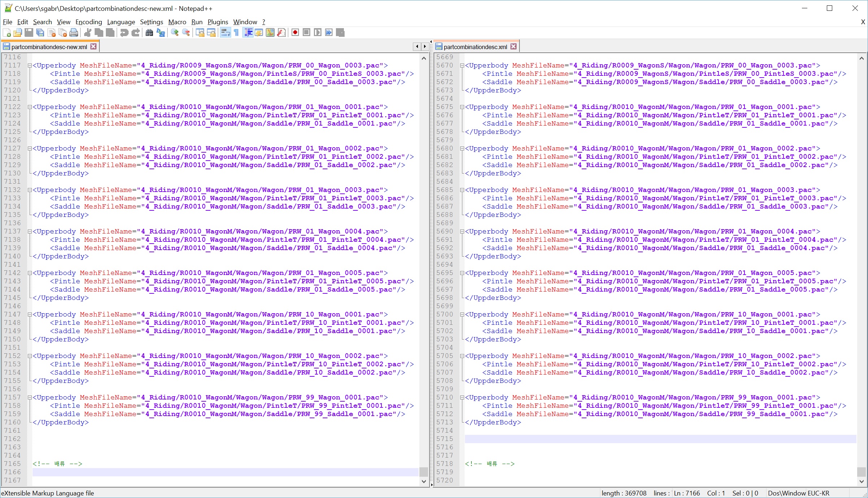Click the Open file toolbar icon
The width and height of the screenshot is (868, 498).
point(18,33)
